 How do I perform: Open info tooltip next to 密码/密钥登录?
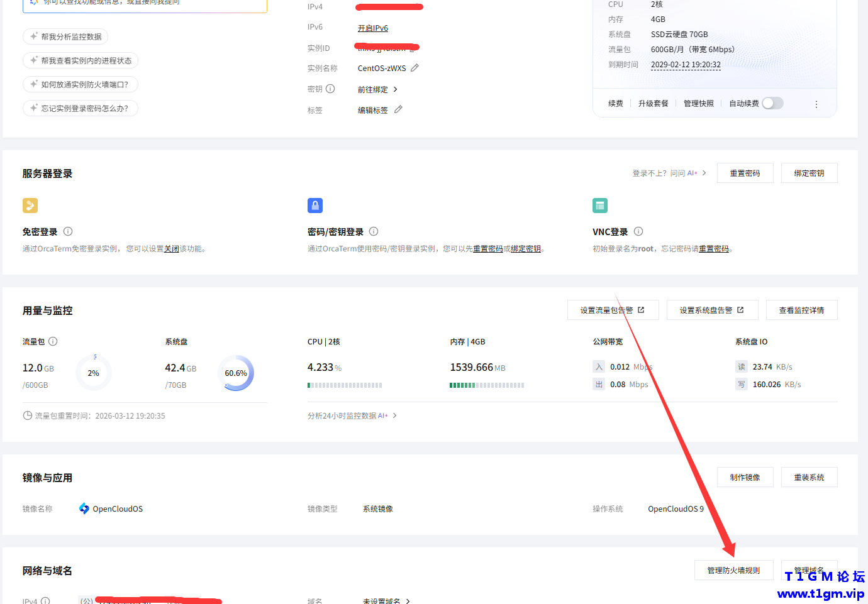(x=374, y=231)
